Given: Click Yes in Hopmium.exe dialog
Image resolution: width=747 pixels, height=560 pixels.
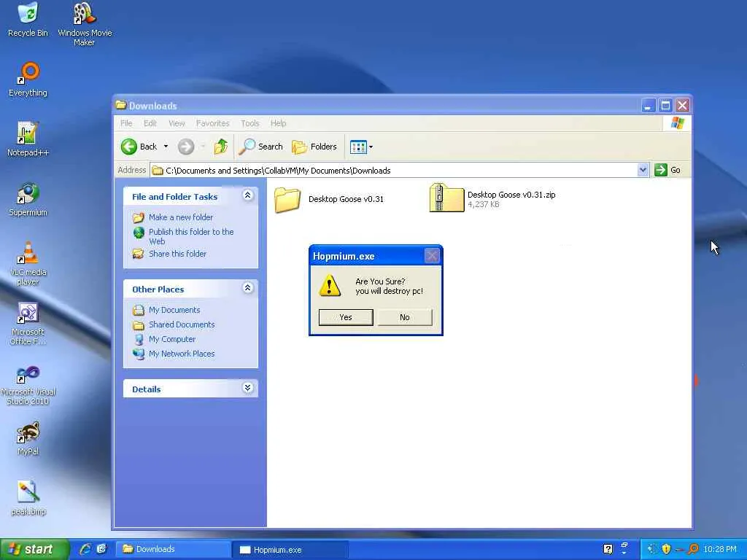Looking at the screenshot, I should [346, 317].
